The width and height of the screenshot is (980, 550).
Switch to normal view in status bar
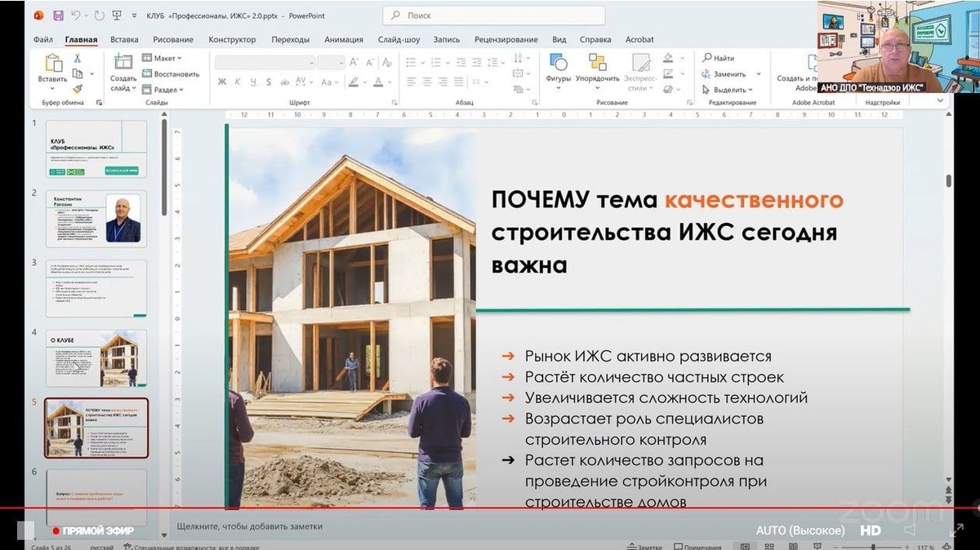745,547
